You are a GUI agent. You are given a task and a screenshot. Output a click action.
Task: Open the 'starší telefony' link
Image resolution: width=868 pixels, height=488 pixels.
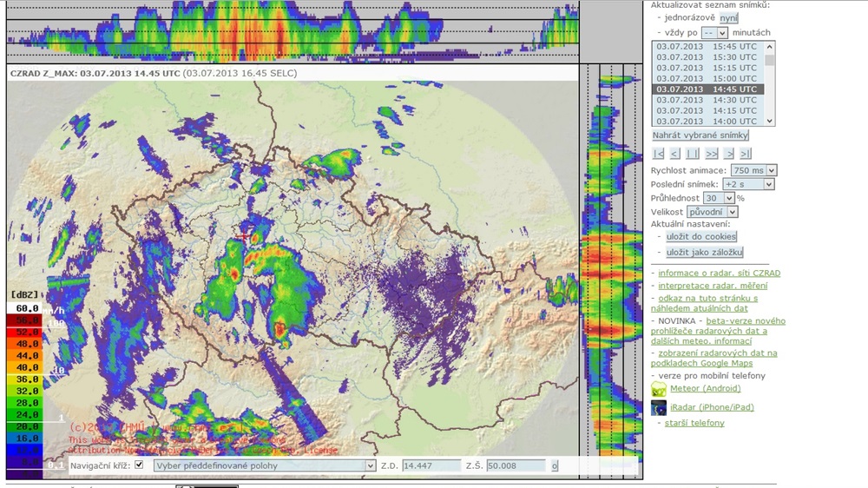(x=694, y=423)
